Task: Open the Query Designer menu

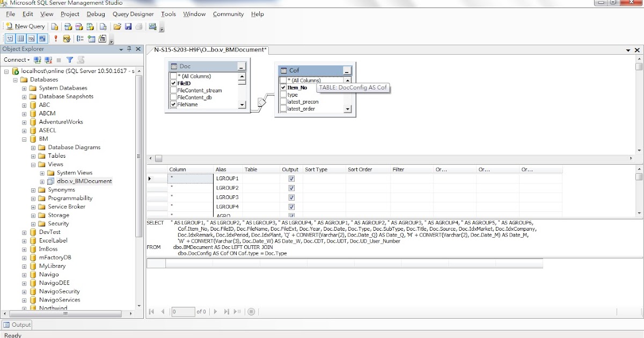Action: click(133, 14)
